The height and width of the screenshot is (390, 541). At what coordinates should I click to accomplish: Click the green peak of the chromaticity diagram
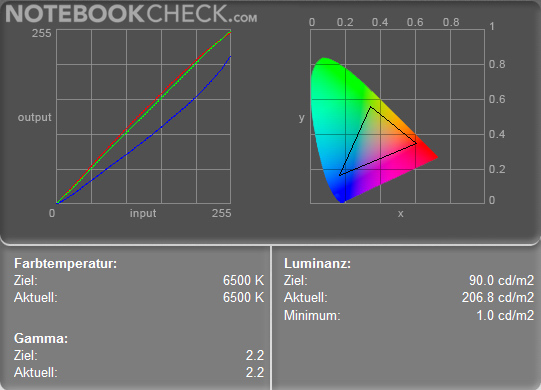[323, 60]
